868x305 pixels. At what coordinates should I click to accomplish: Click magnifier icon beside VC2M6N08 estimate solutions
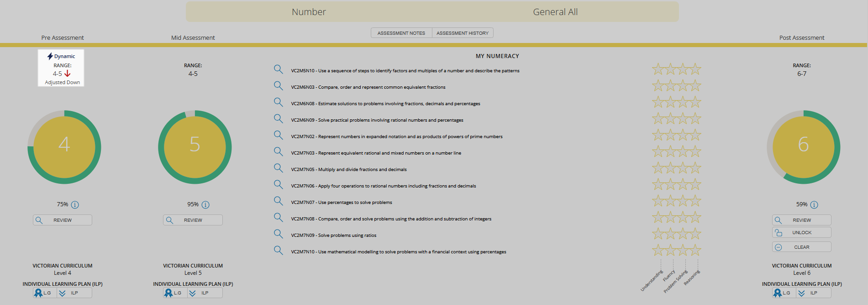(x=278, y=102)
